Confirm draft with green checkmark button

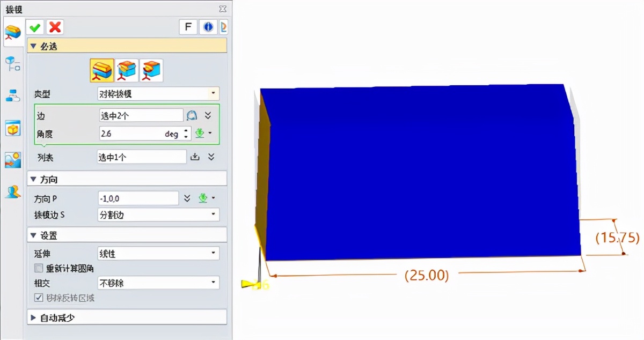(x=36, y=27)
